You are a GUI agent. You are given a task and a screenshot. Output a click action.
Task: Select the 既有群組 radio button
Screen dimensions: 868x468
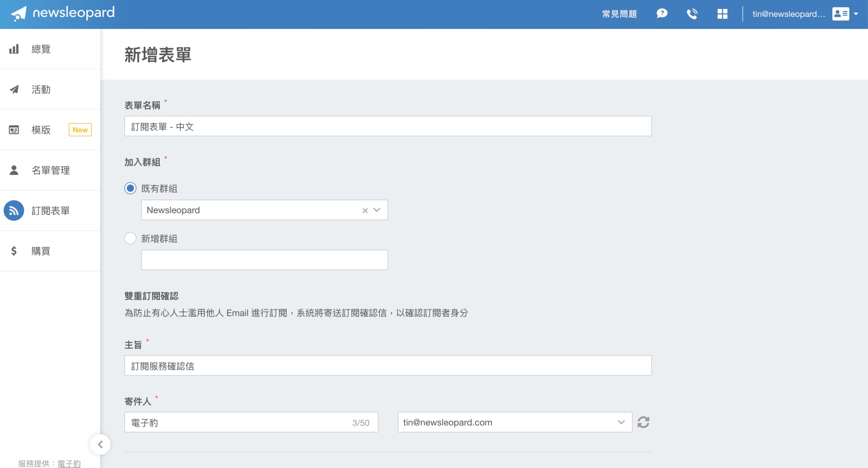click(x=130, y=188)
